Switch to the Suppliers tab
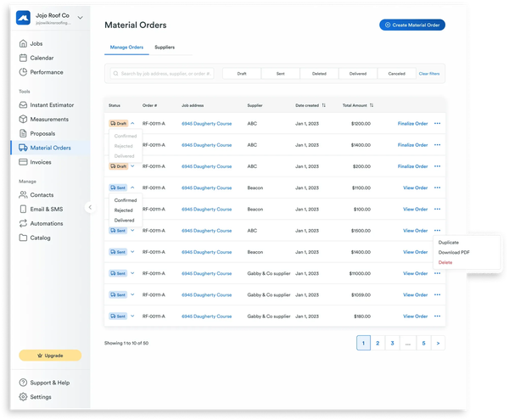Viewport: 509px width, 420px height. pyautogui.click(x=165, y=48)
